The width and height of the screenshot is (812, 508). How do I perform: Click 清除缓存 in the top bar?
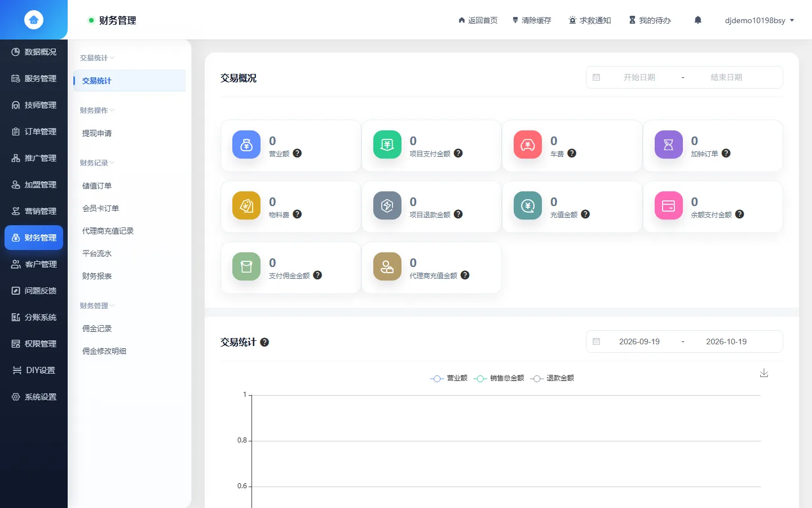tap(532, 20)
